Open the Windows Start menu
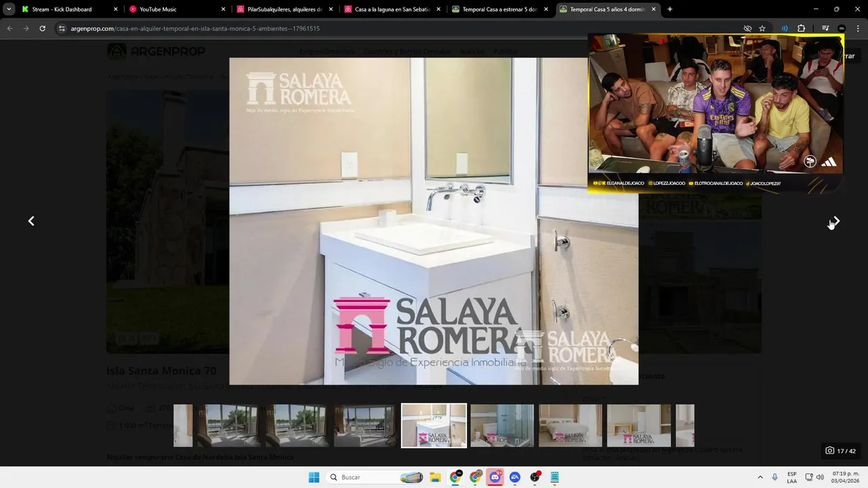The width and height of the screenshot is (868, 488). coord(314,477)
